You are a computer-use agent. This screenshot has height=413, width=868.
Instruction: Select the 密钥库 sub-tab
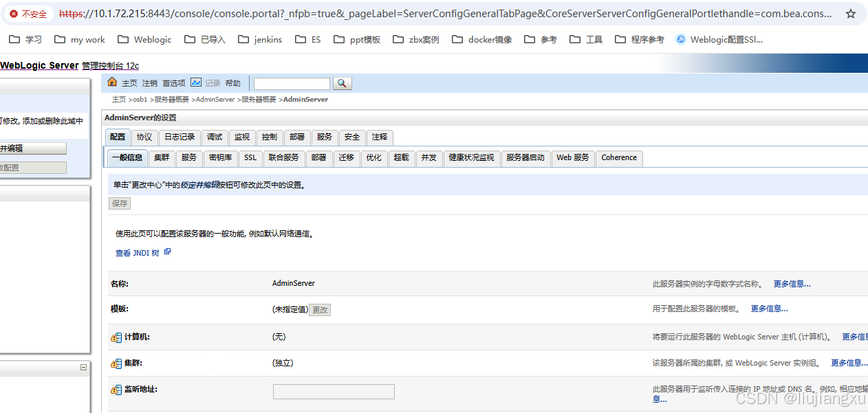point(220,157)
